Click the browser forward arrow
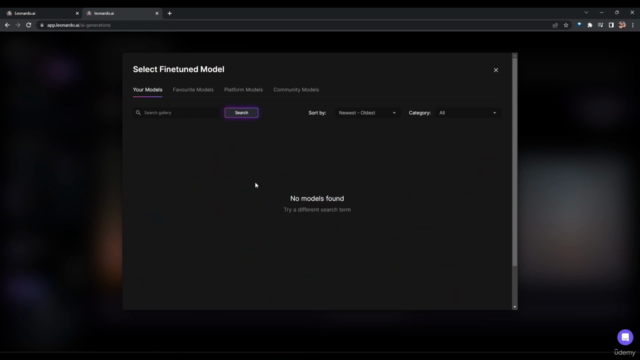The height and width of the screenshot is (360, 640). [x=18, y=25]
